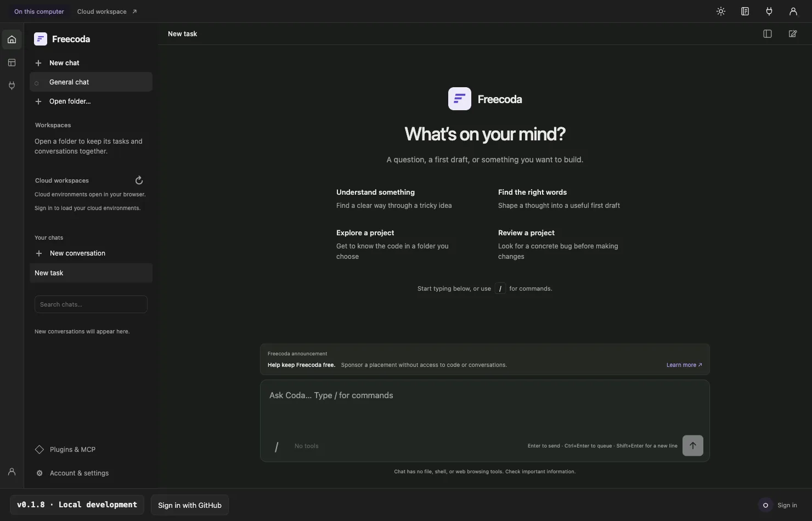The image size is (812, 521).
Task: Select General chat in the sidebar
Action: click(x=91, y=82)
